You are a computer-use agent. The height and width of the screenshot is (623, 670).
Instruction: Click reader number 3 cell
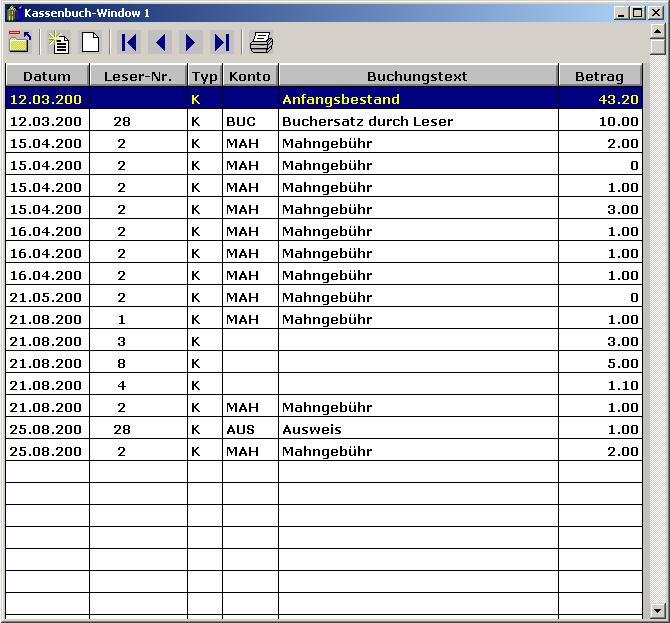[138, 341]
